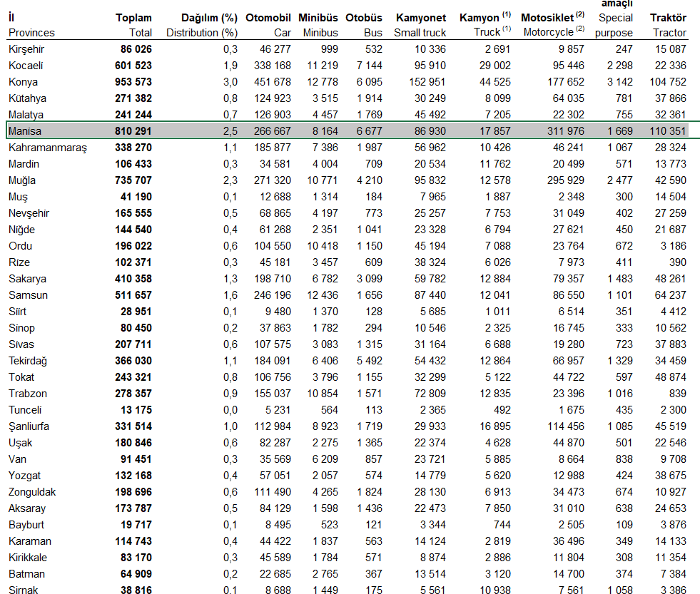
Task: Click the Dağılım (%) header
Action: 209,18
